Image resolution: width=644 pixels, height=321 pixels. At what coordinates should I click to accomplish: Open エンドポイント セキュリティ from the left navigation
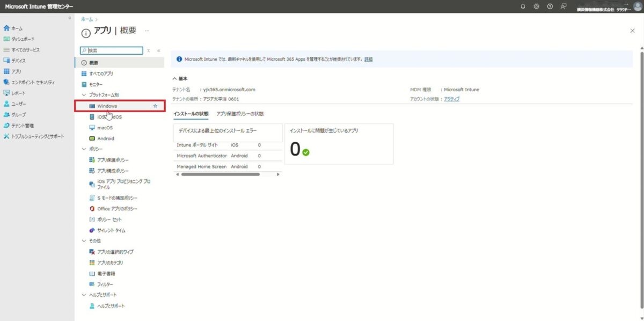34,82
